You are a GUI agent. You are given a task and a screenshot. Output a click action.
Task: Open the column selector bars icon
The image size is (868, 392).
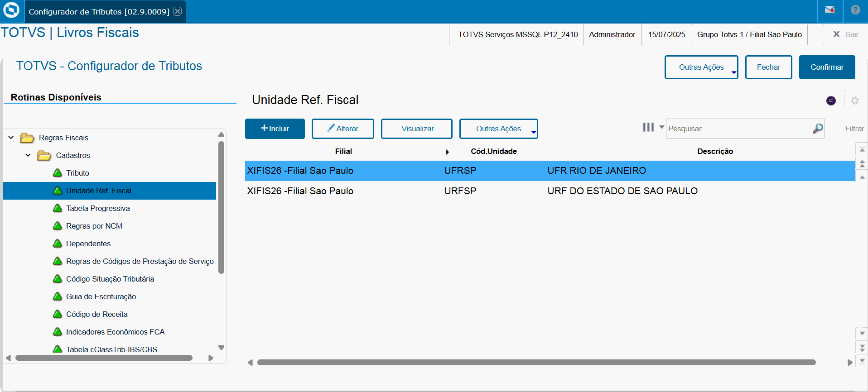[x=648, y=127]
